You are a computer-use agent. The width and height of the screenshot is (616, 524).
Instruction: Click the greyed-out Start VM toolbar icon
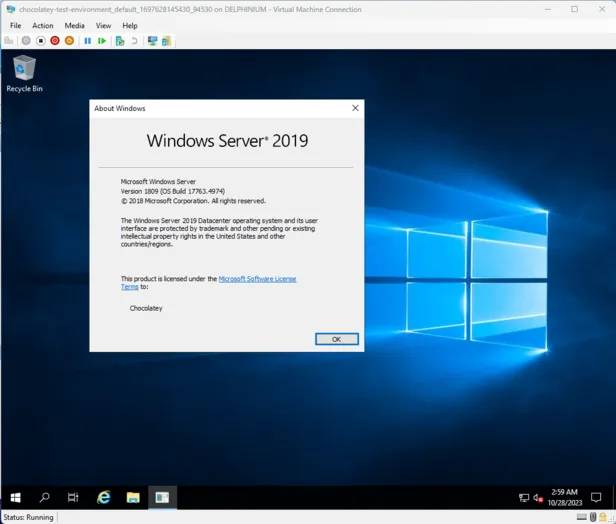(x=26, y=41)
